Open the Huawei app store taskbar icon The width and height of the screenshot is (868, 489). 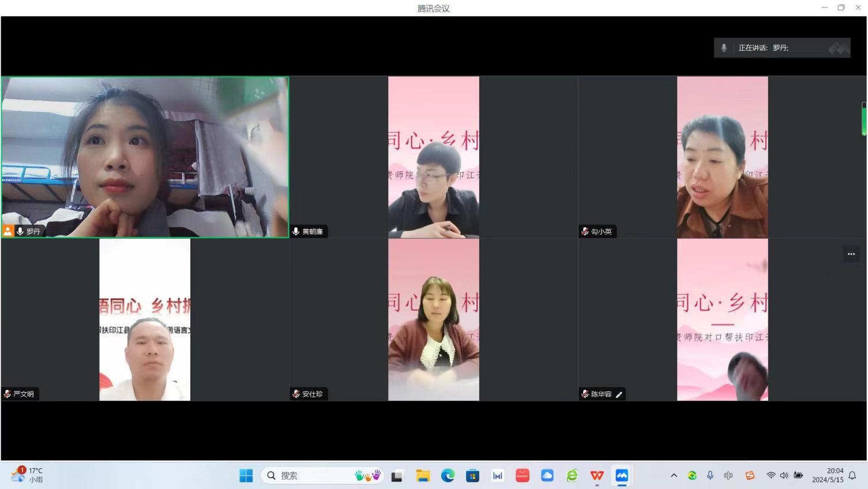pyautogui.click(x=523, y=476)
